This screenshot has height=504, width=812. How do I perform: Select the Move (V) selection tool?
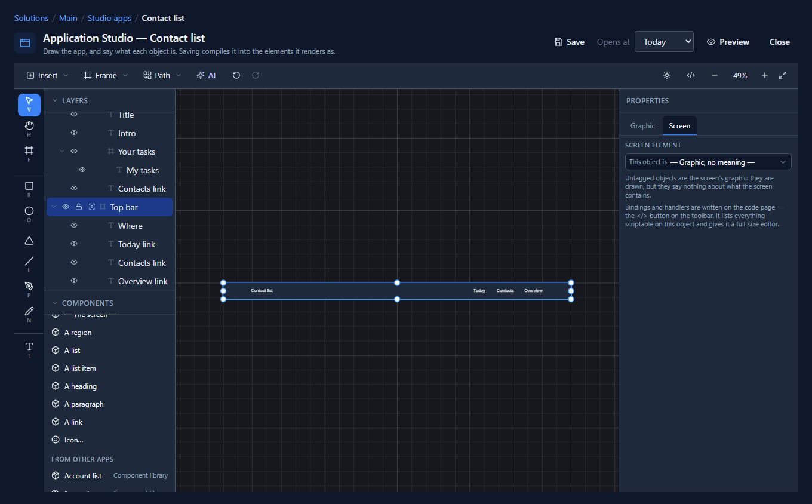tap(29, 105)
